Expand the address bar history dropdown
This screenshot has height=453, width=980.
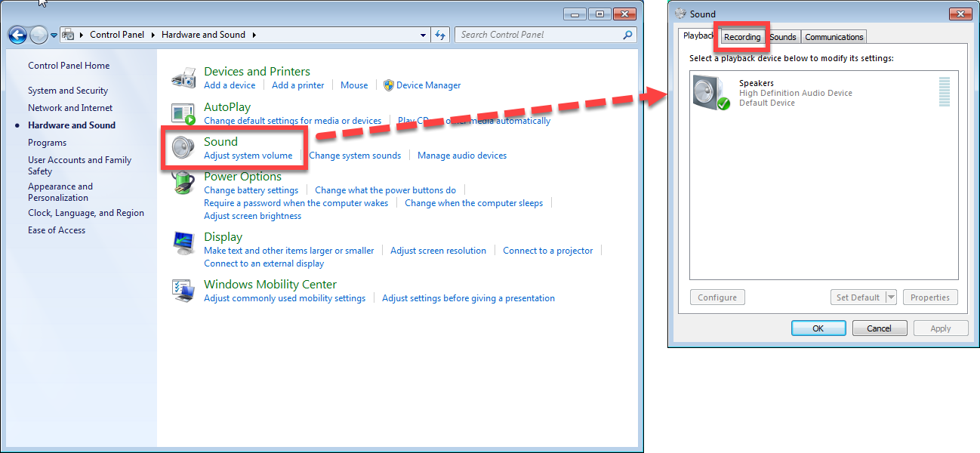(x=424, y=35)
